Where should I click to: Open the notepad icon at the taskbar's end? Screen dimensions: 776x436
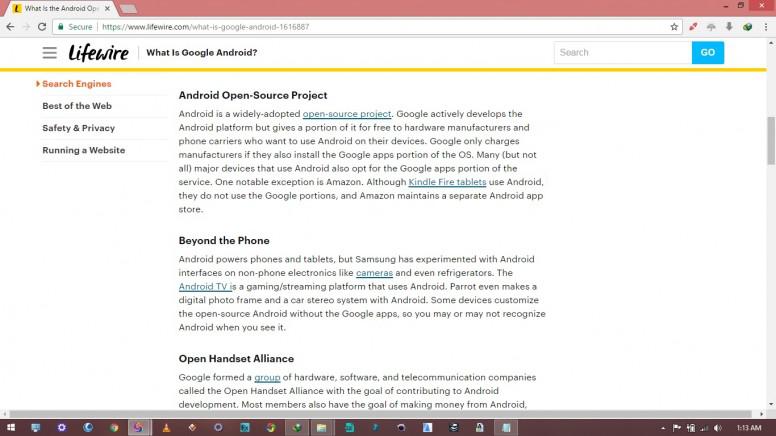coord(506,428)
